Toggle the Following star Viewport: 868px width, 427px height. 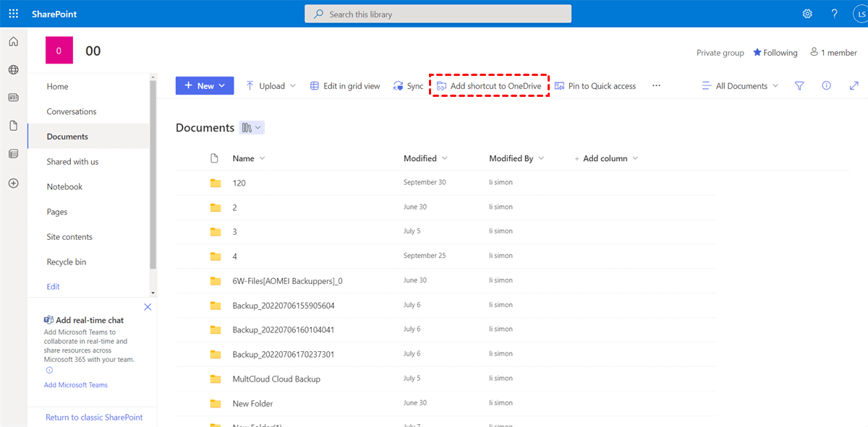pos(775,52)
